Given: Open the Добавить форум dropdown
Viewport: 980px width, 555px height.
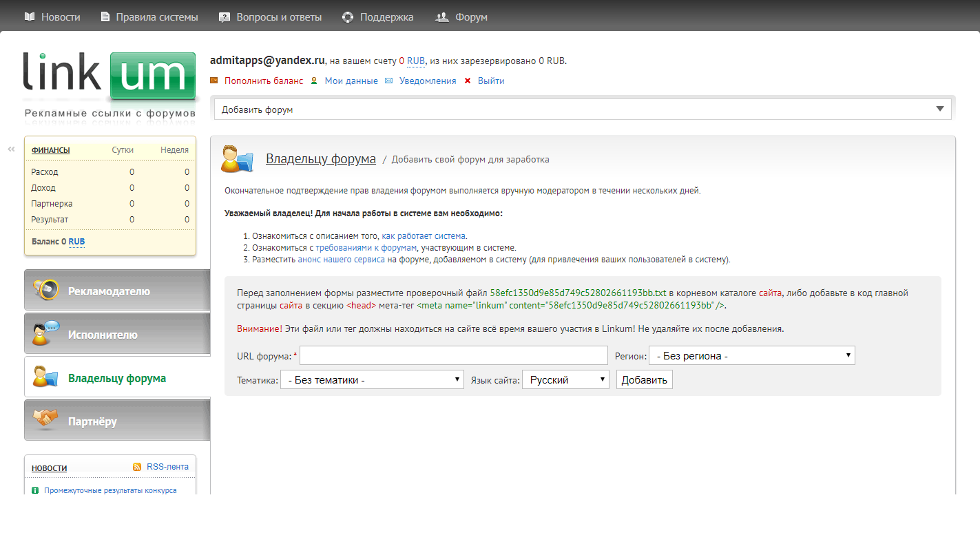Looking at the screenshot, I should click(x=583, y=109).
